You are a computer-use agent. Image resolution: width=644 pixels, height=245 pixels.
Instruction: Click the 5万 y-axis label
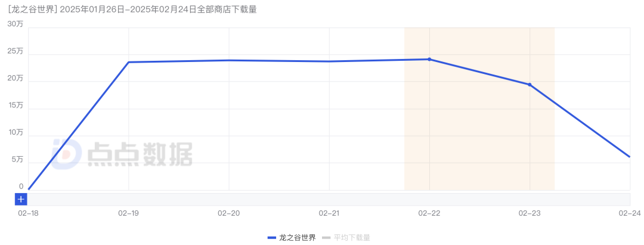tap(18, 160)
